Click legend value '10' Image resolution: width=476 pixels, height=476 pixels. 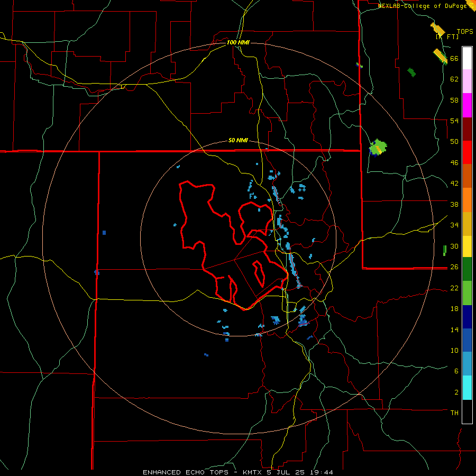pyautogui.click(x=454, y=350)
